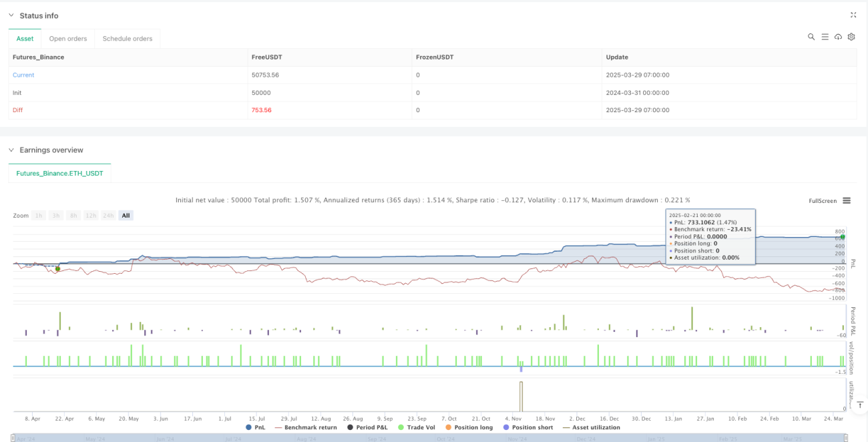Click the cloud download icon

tap(838, 37)
